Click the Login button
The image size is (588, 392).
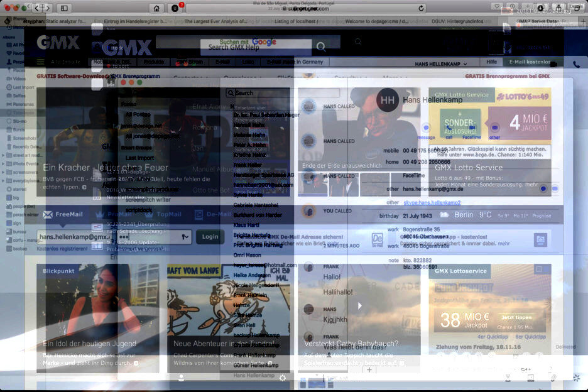click(x=210, y=237)
